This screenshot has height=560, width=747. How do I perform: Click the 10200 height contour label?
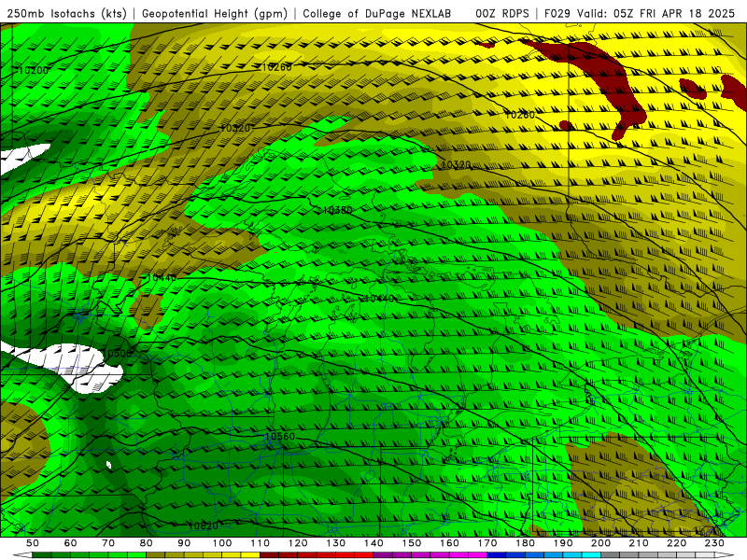34,71
